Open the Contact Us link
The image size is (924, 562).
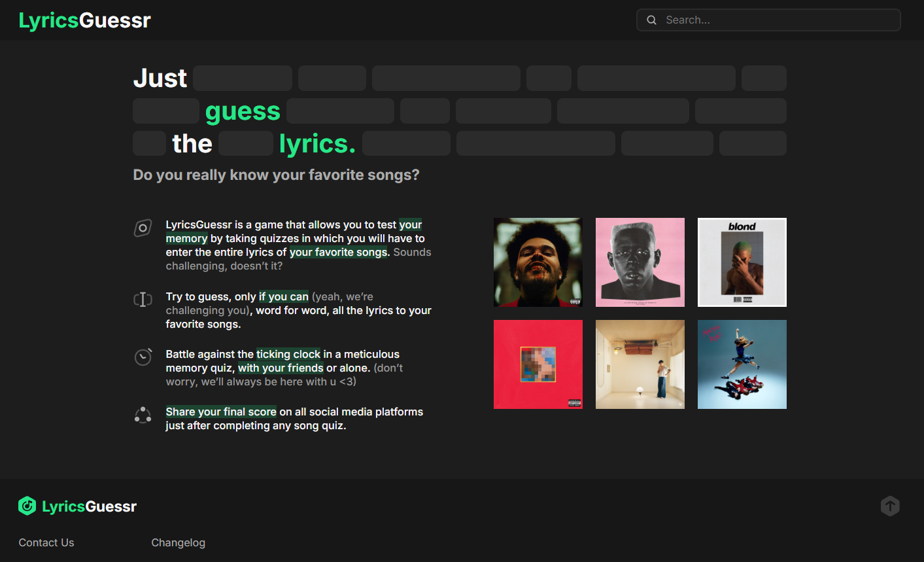[46, 542]
